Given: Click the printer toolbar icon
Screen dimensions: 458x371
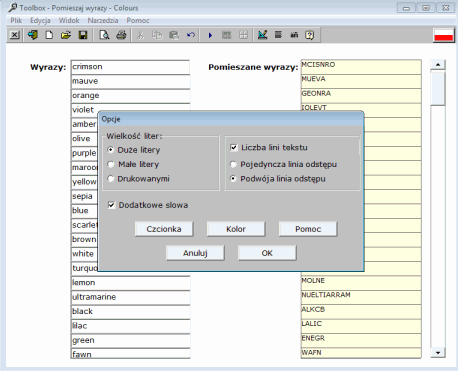Looking at the screenshot, I should [x=121, y=35].
